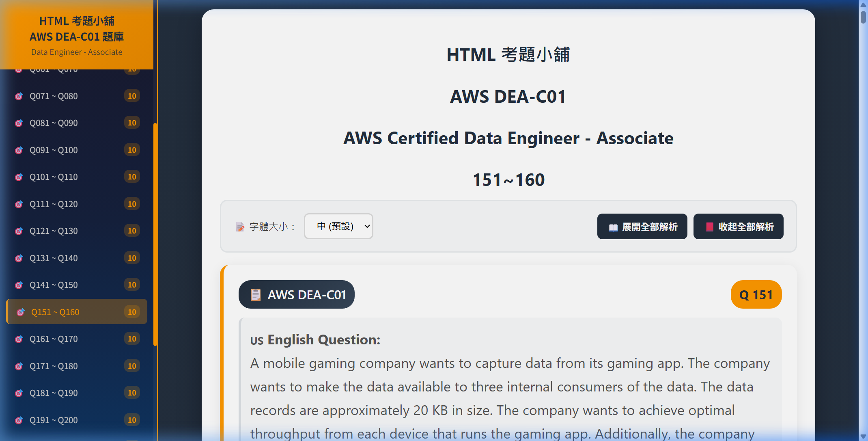The height and width of the screenshot is (441, 868).
Task: Click 收起全部解析 to collapse all explanations
Action: coord(738,227)
